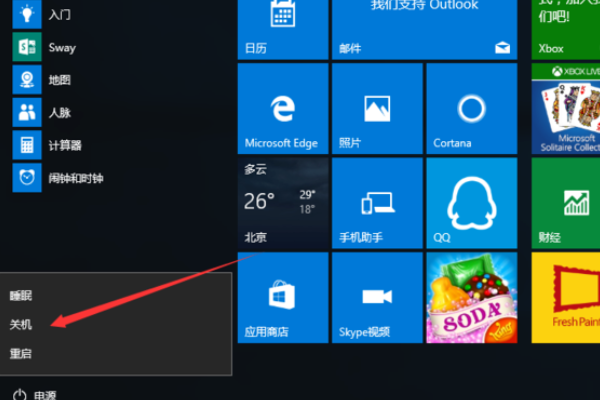Open the Fresh Paint tile

tap(566, 298)
